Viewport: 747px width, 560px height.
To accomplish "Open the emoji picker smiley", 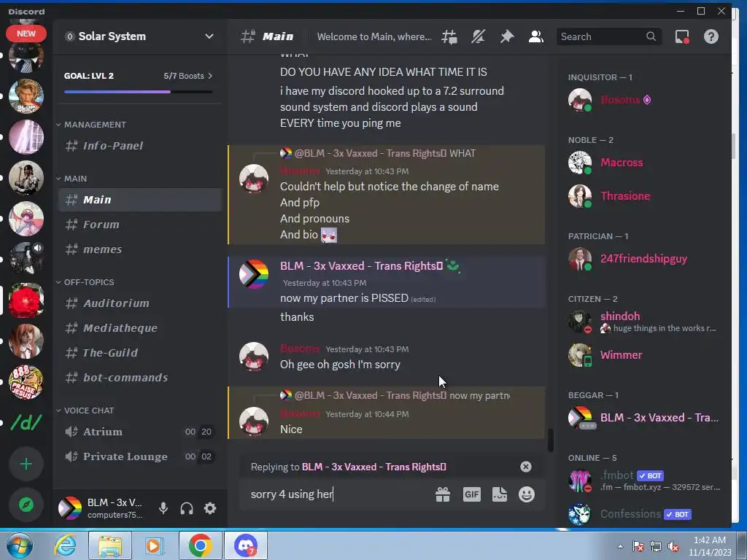I will (x=527, y=494).
